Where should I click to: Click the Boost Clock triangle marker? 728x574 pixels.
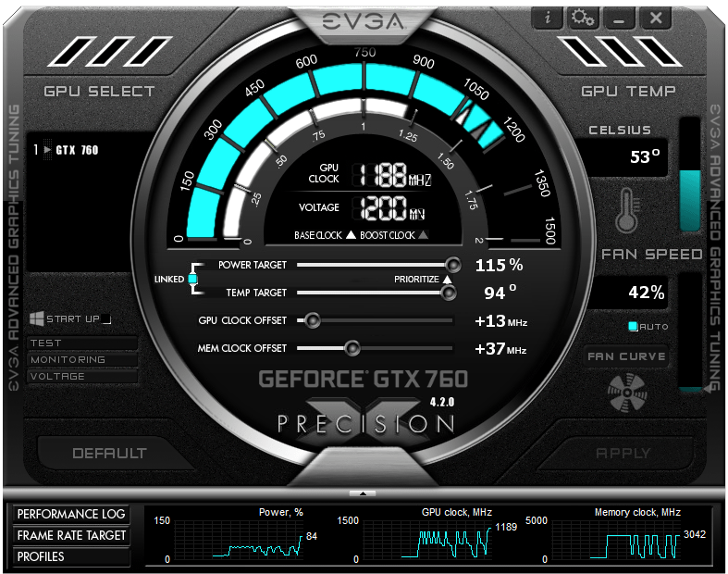pos(423,235)
